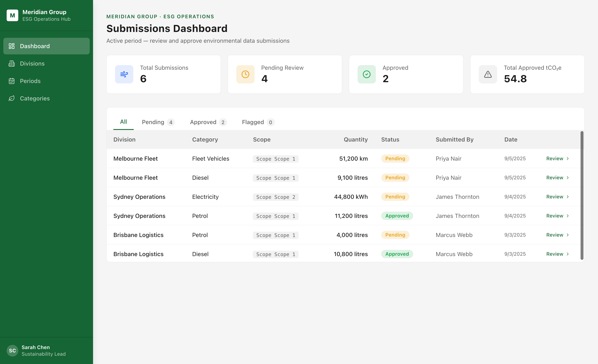Navigate to Categories in the sidebar
This screenshot has width=598, height=364.
click(x=46, y=98)
